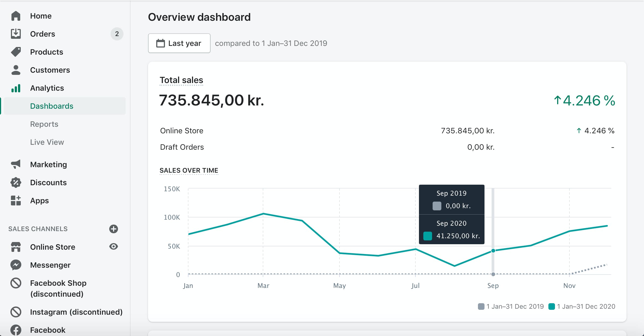Open Orders via its inbox icon
Screen dimensions: 644x336
pos(16,34)
